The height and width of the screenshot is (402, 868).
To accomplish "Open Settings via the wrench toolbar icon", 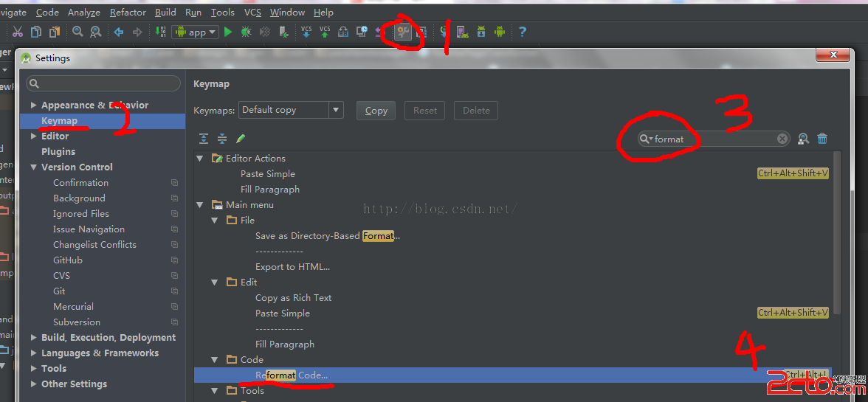I will [404, 32].
